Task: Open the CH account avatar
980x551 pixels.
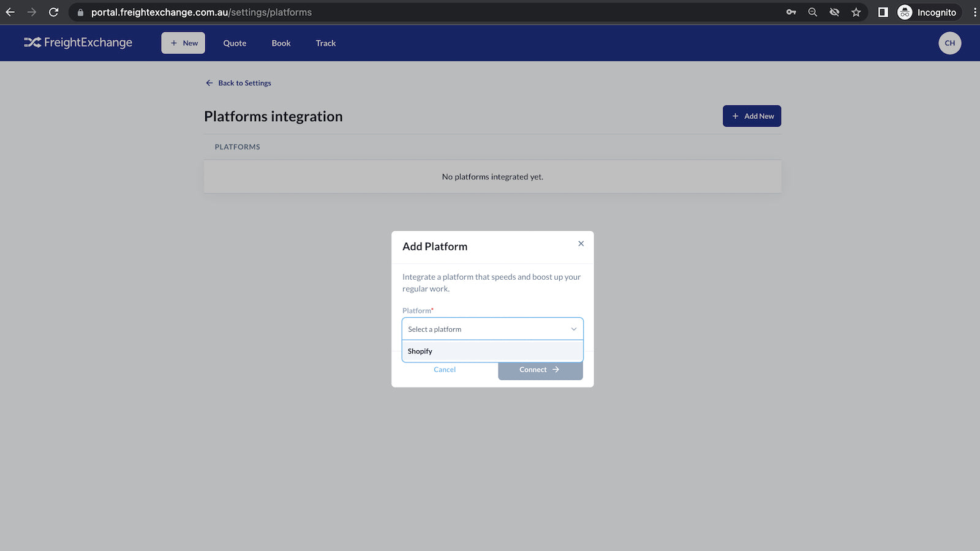Action: point(949,43)
